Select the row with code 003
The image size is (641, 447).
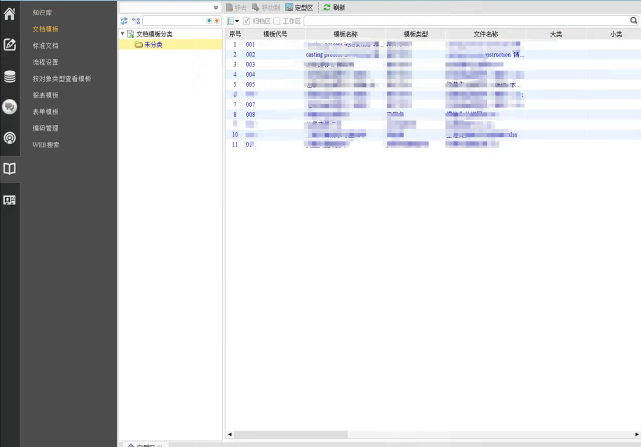tap(433, 64)
